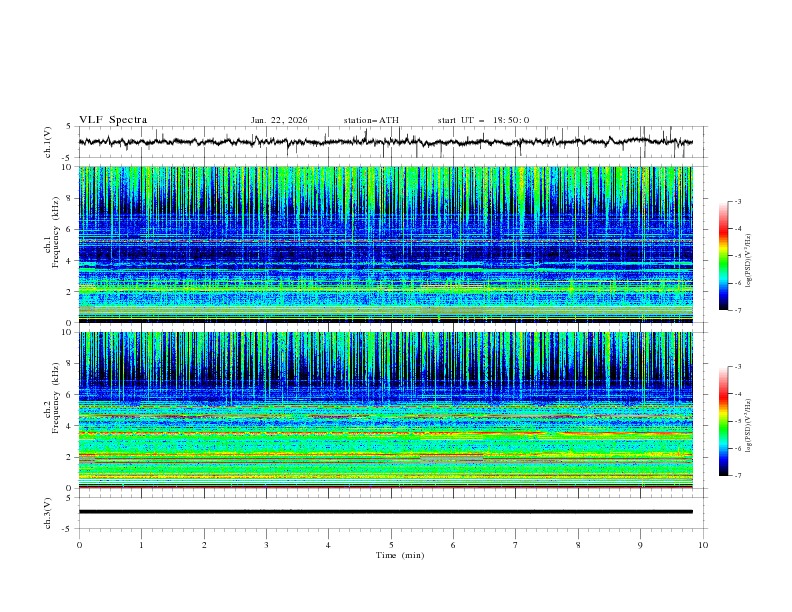
Task: Click the "VLF Spectra" plot title
Action: [113, 120]
